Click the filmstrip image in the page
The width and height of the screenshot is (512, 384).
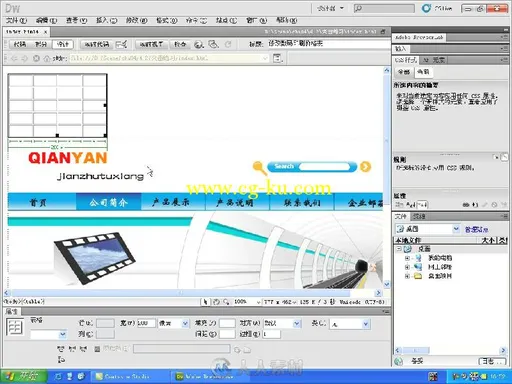pyautogui.click(x=94, y=258)
